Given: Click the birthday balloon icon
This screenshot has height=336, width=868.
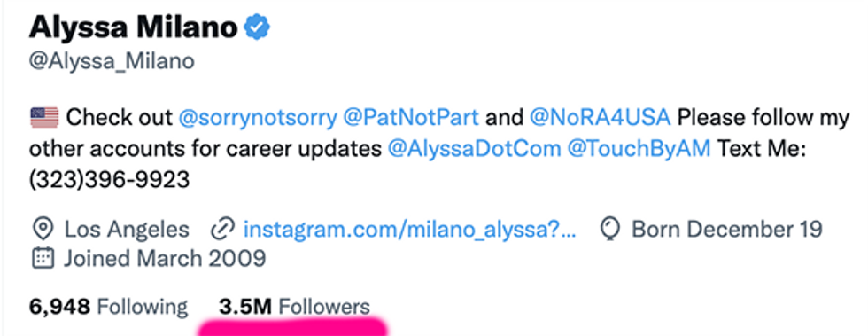Looking at the screenshot, I should tap(609, 229).
